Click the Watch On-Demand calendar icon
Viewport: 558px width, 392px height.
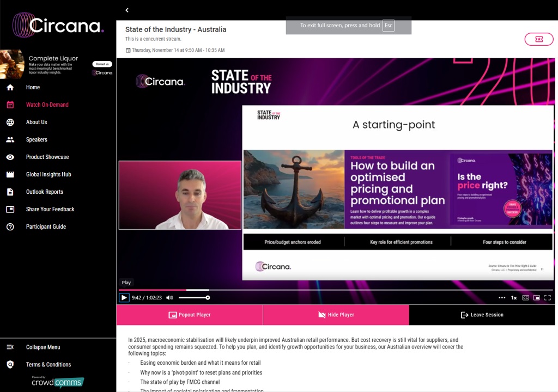(x=10, y=105)
